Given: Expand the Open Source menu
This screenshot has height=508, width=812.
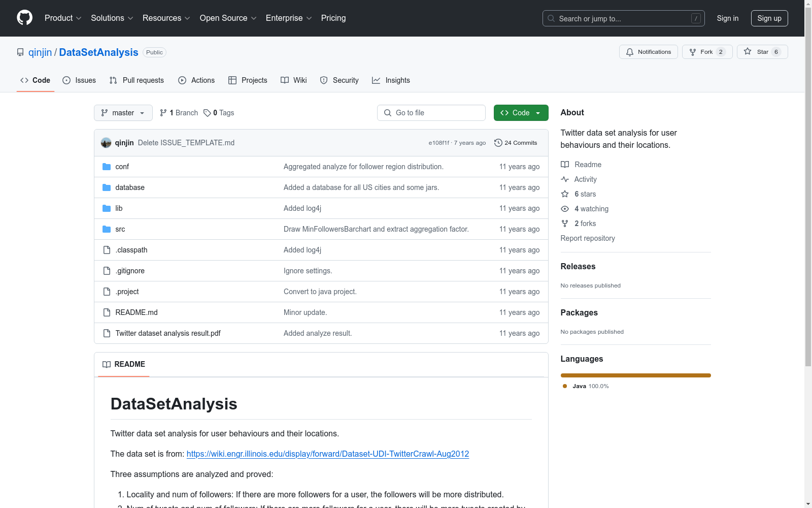Looking at the screenshot, I should pyautogui.click(x=228, y=18).
